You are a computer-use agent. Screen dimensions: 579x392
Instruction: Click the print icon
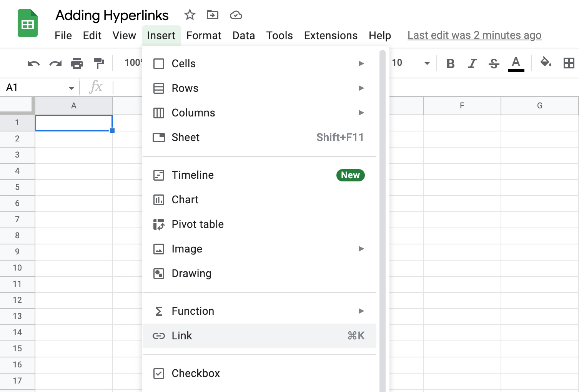pyautogui.click(x=77, y=63)
